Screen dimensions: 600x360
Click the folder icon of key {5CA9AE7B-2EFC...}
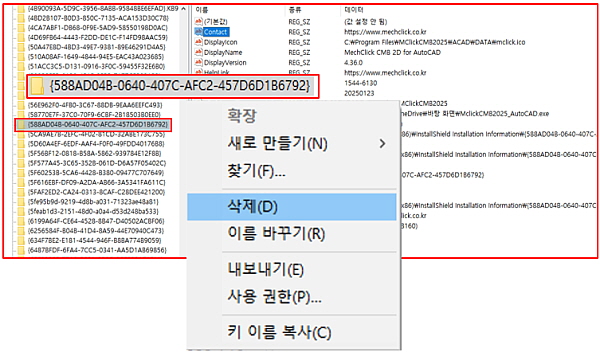tap(21, 134)
